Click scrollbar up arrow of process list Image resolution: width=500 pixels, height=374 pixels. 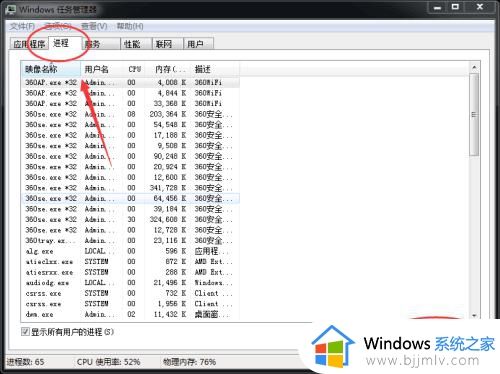pos(474,67)
